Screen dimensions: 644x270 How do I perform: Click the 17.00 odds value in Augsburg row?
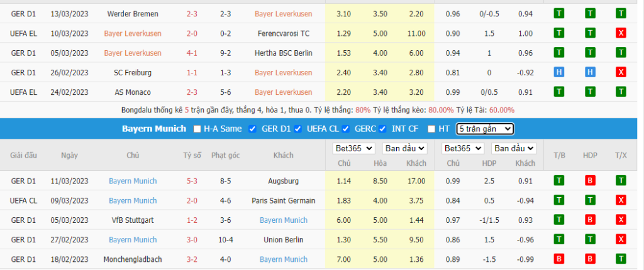pos(416,181)
